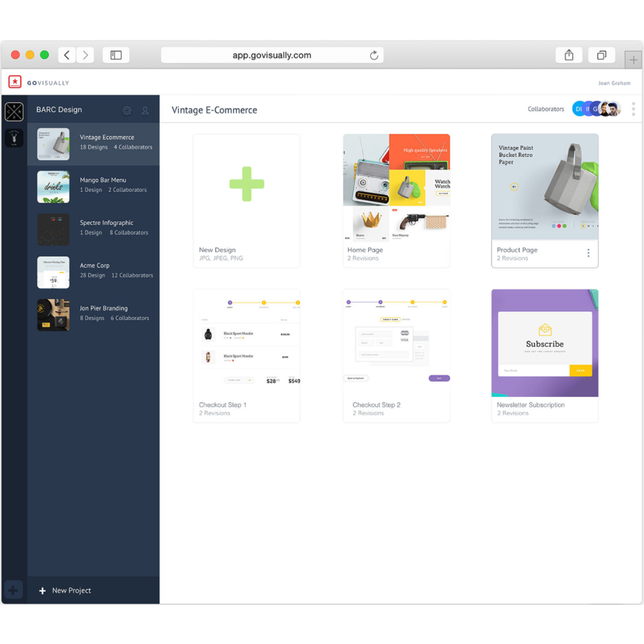Toggle the Safari sidebar button
644x644 pixels.
point(116,55)
